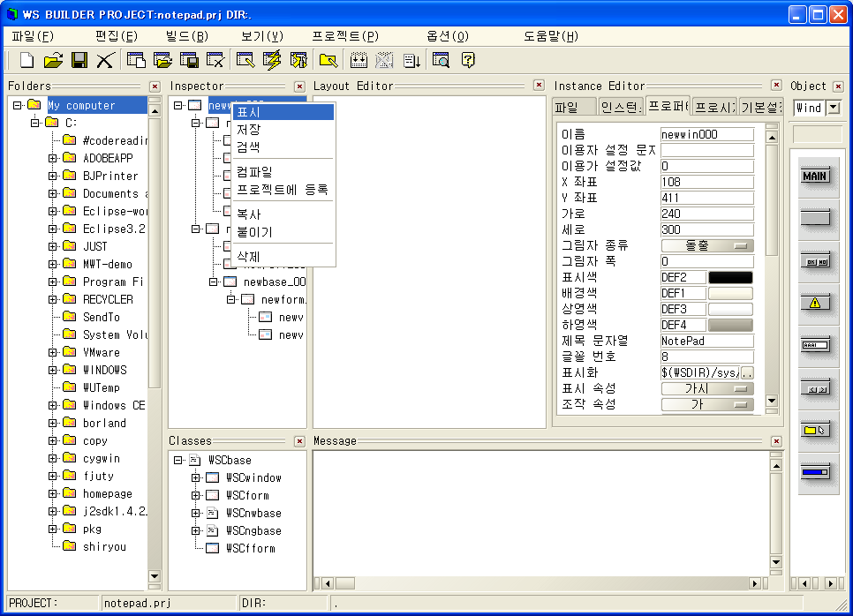Close the Classes panel
853x616 pixels.
coord(299,441)
